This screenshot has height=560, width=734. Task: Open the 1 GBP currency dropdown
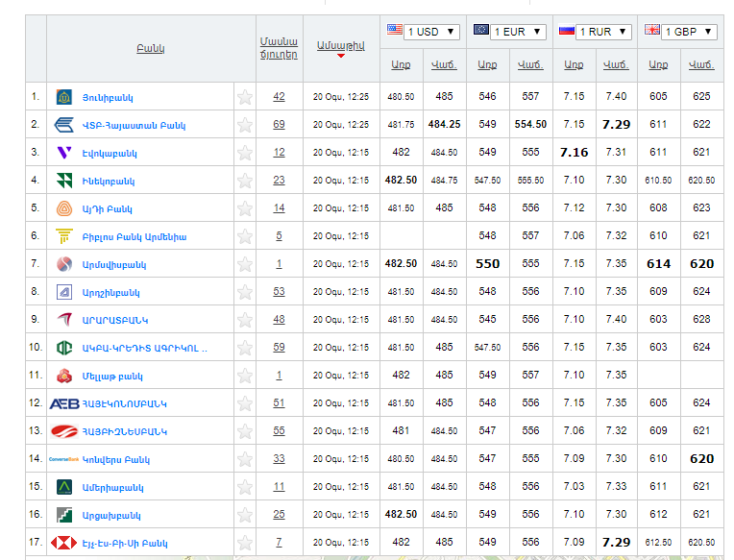pyautogui.click(x=689, y=32)
